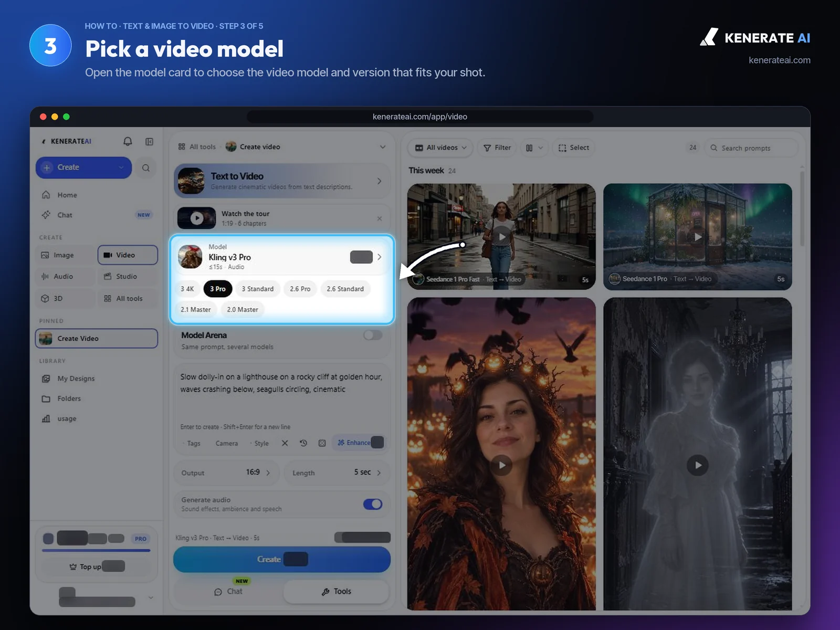Select the Image creation tool
Viewport: 840px width, 630px height.
coord(66,255)
